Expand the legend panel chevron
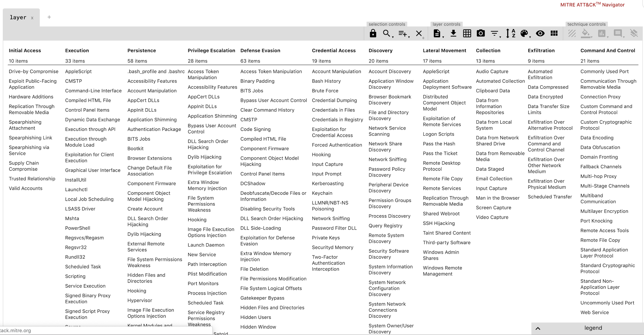 tap(538, 328)
